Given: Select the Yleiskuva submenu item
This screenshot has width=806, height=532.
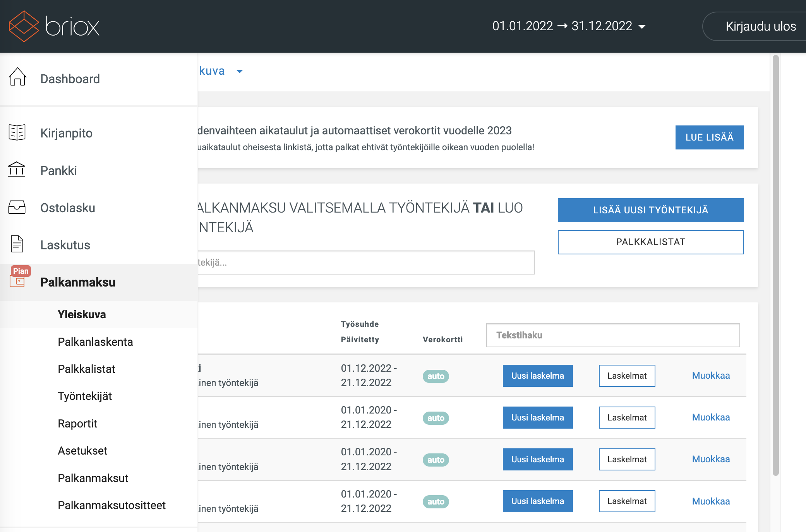Looking at the screenshot, I should click(99, 314).
